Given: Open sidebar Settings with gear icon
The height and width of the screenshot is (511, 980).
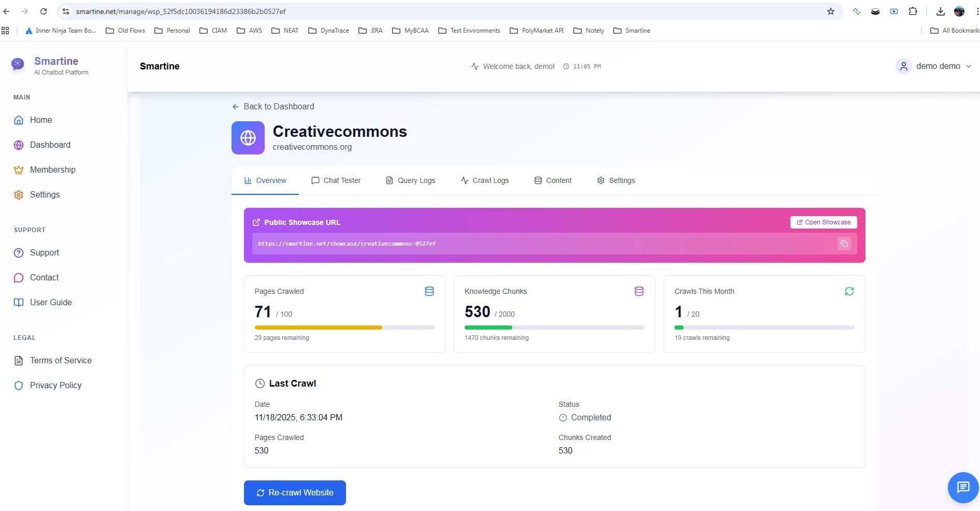Looking at the screenshot, I should point(37,194).
